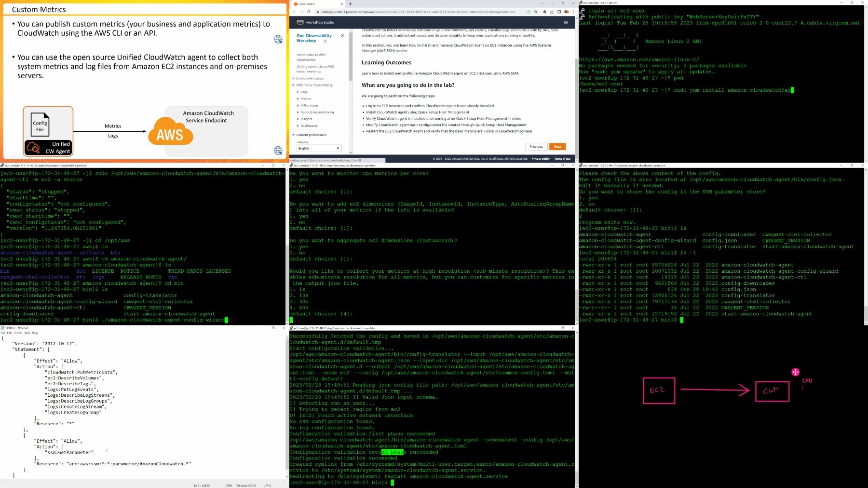868x488 pixels.
Task: Click the PuTTY icon of the yum install terminal
Action: pyautogui.click(x=581, y=3)
